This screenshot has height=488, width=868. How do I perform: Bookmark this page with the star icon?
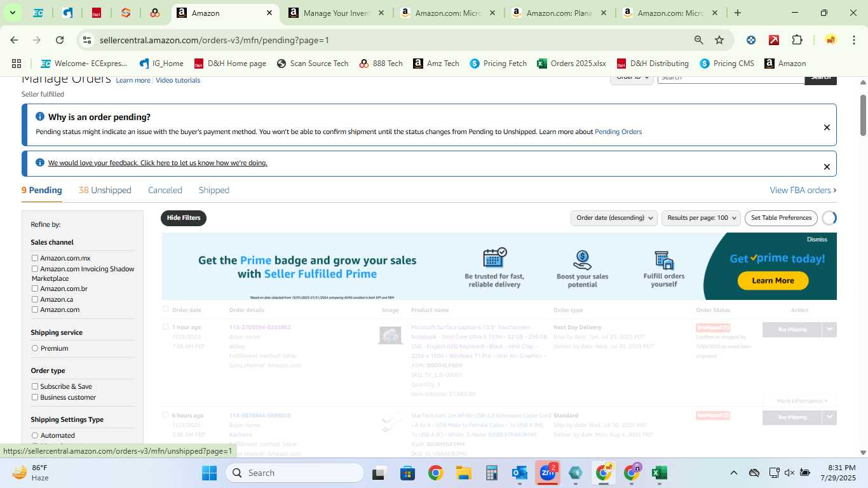tap(719, 40)
